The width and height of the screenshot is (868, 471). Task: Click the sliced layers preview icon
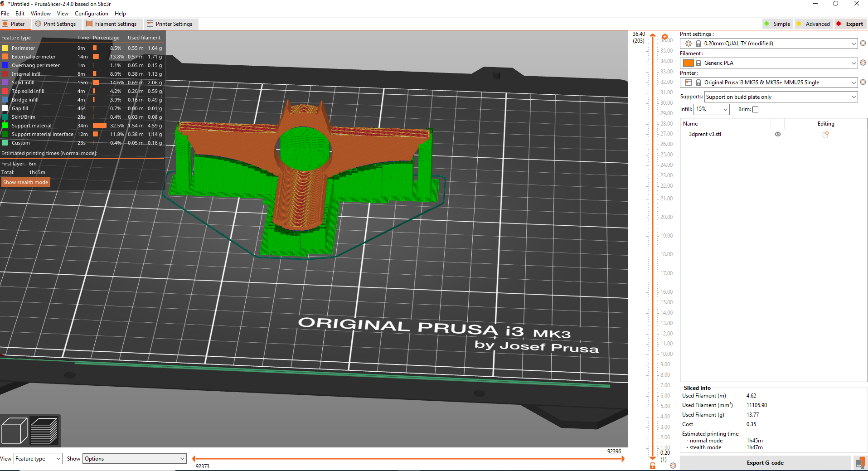click(x=44, y=431)
